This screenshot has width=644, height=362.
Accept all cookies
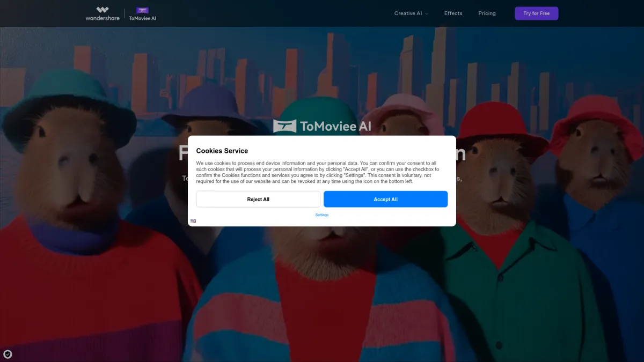[x=385, y=200]
